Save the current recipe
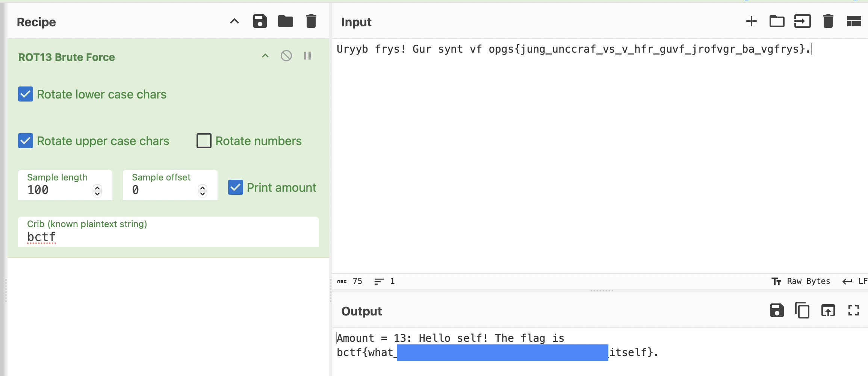Screen dimensions: 868x376 point(260,21)
